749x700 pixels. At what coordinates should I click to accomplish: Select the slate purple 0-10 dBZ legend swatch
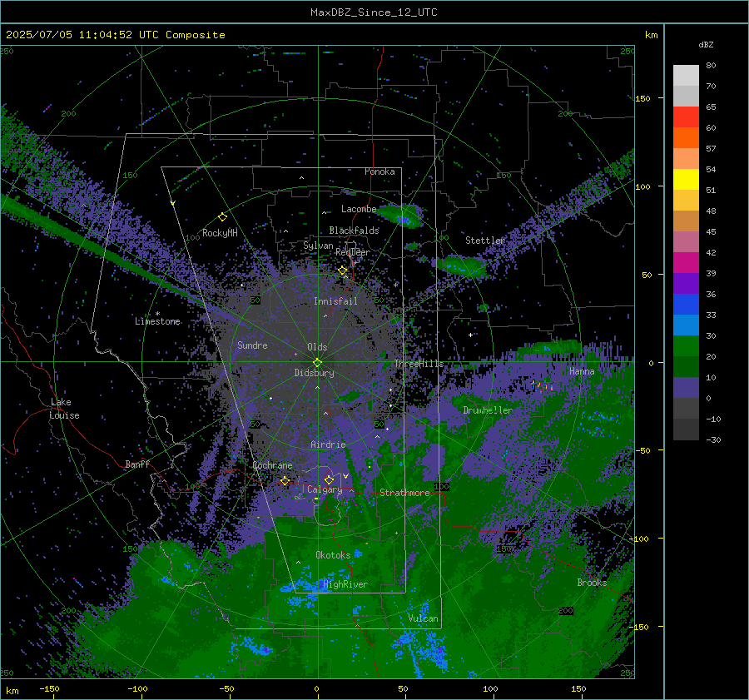[x=686, y=387]
